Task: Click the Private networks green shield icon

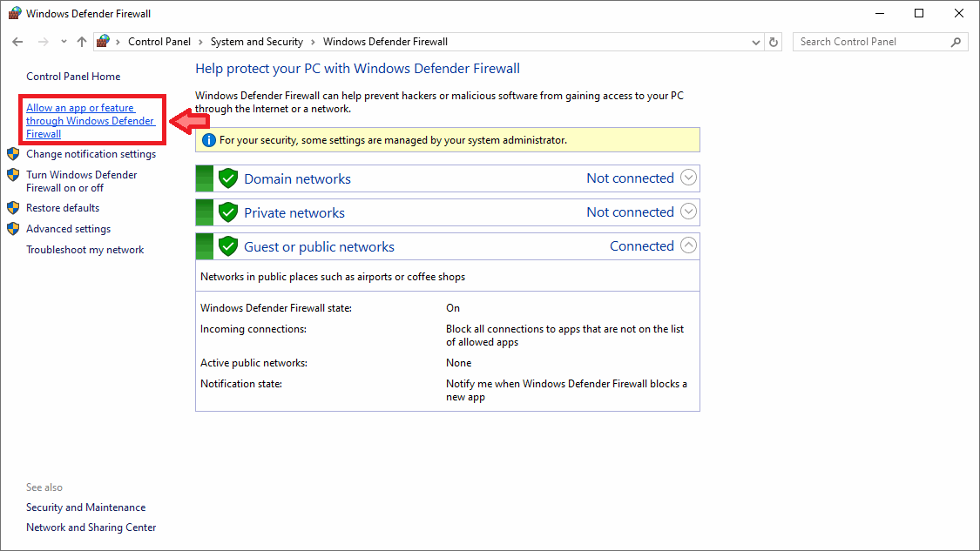Action: (228, 212)
